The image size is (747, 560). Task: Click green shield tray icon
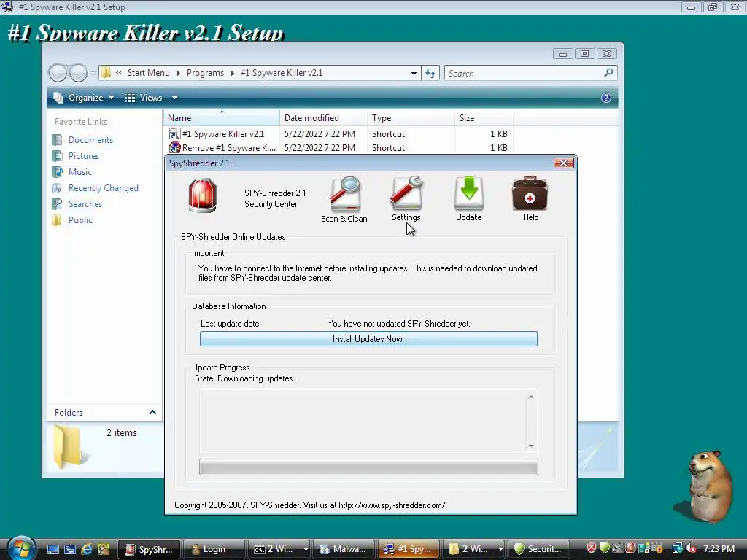coord(605,548)
